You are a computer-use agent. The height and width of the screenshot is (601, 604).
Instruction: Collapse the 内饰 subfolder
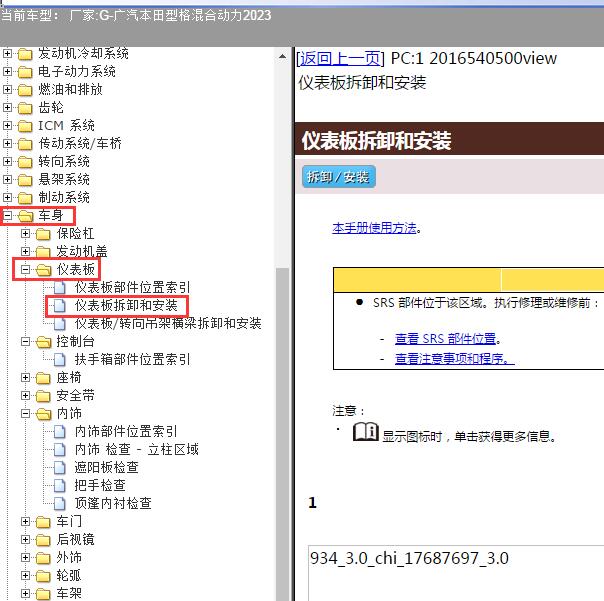point(25,413)
